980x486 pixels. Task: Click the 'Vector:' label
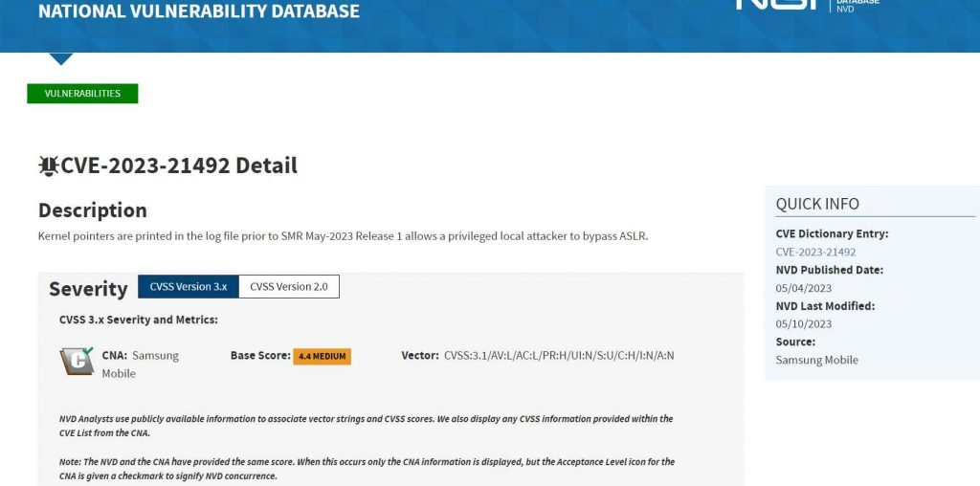(x=420, y=356)
